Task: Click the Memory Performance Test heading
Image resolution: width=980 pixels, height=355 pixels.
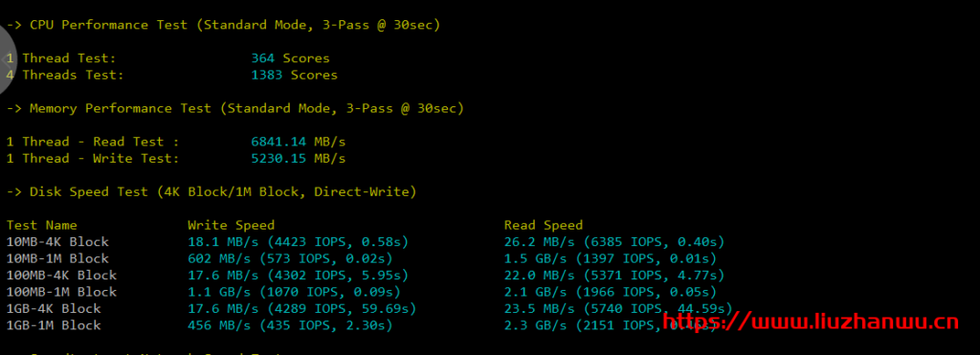Action: [x=235, y=108]
